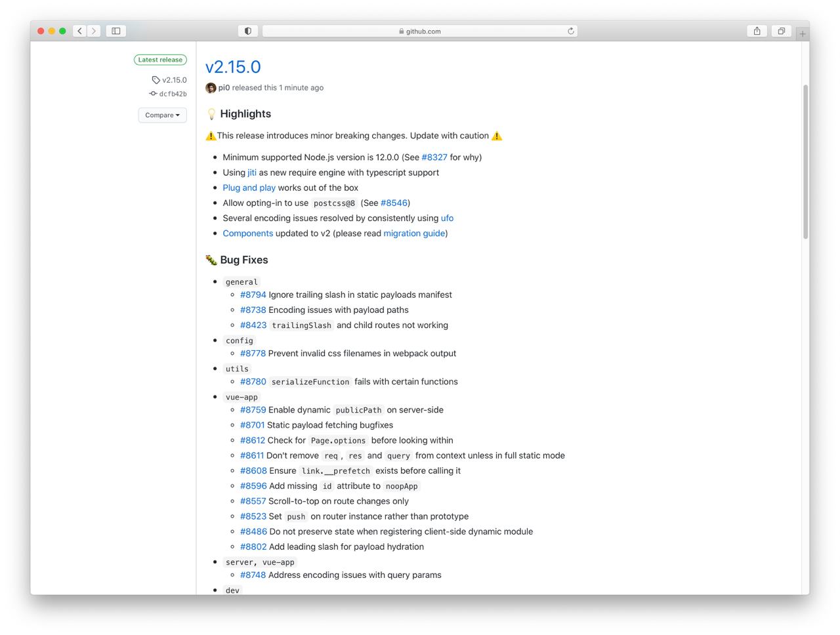The height and width of the screenshot is (635, 840).
Task: Click the tag icon beside v2.15.0
Action: click(156, 80)
